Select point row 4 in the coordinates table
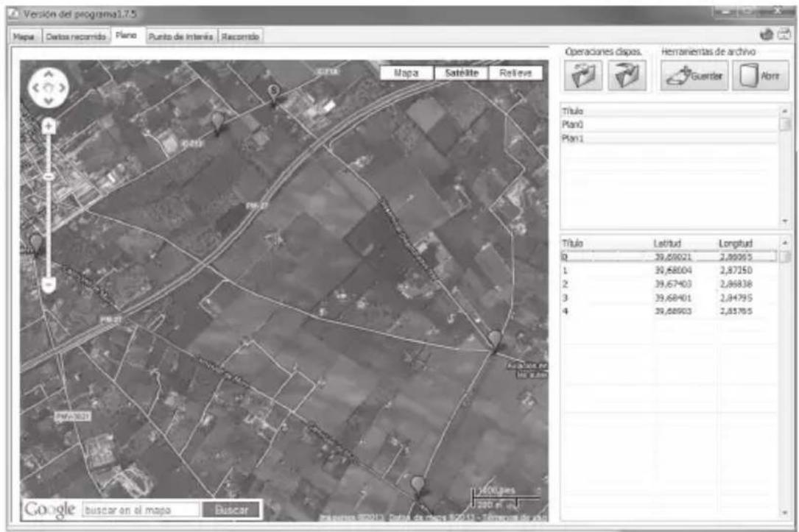The image size is (799, 532). (669, 311)
